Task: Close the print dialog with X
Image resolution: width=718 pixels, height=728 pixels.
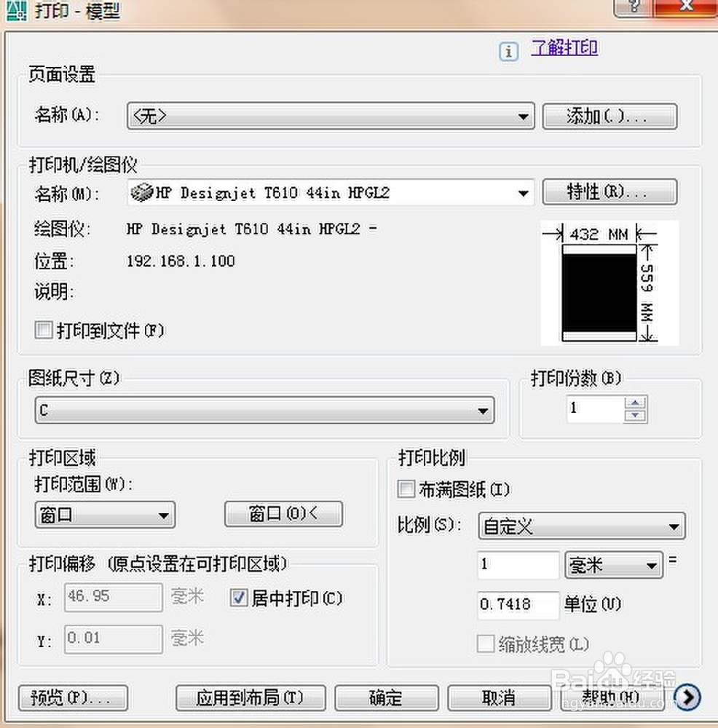Action: (x=686, y=7)
